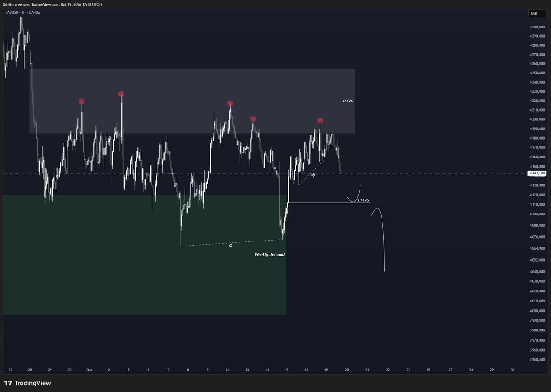
Task: Click date 27 on the time axis
Action: click(x=450, y=370)
